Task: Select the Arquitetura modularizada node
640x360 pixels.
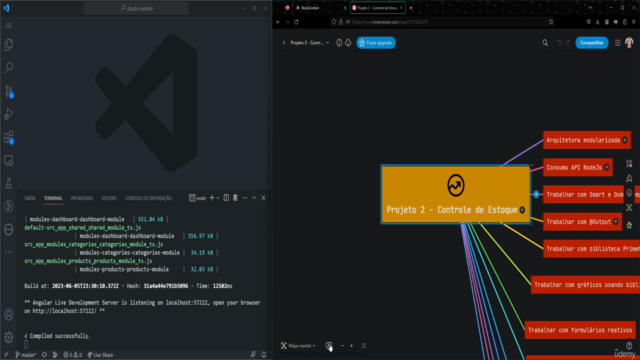Action: point(587,140)
